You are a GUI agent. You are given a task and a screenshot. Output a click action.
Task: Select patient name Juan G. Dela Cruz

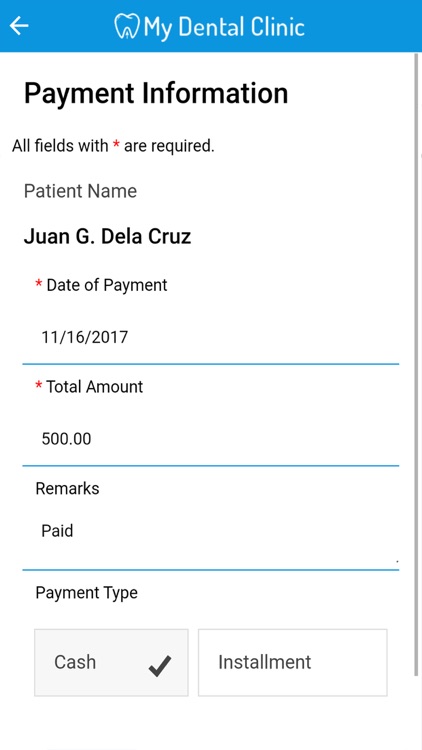coord(108,236)
